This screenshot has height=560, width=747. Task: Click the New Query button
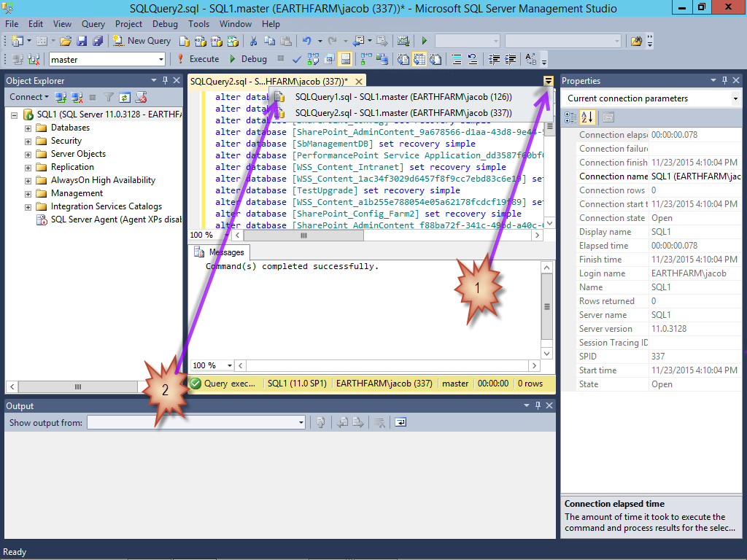click(142, 41)
